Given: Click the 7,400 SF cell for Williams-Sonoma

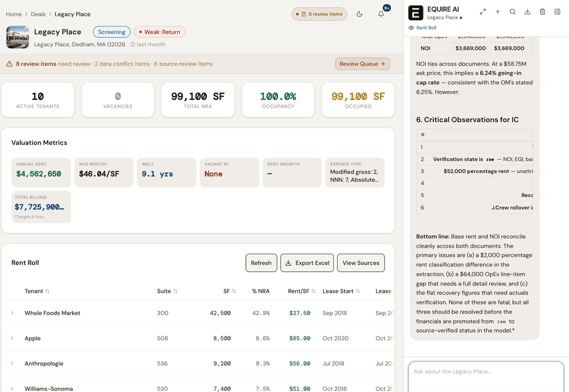Looking at the screenshot, I should tap(222, 389).
